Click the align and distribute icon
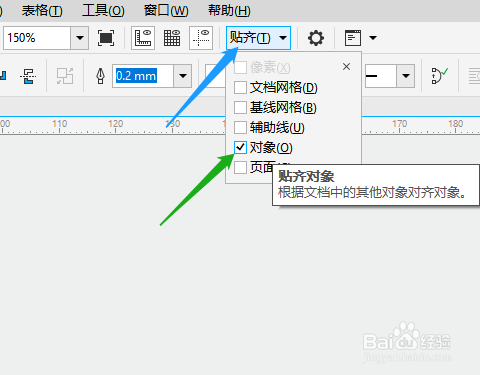 click(x=28, y=76)
